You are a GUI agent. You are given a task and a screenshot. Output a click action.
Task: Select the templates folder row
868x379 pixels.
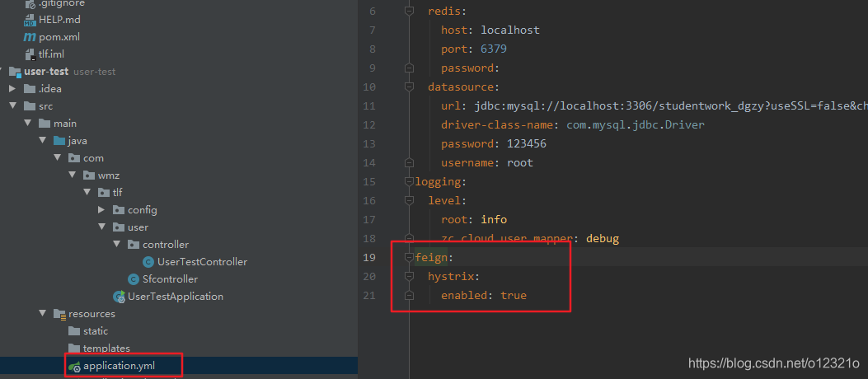[179, 348]
